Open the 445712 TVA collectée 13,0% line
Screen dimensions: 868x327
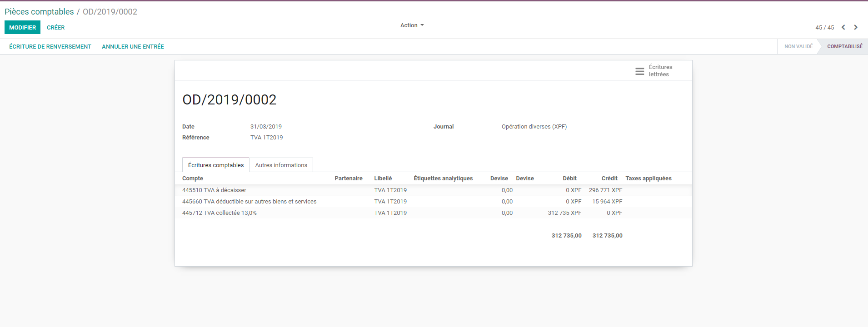click(x=219, y=213)
